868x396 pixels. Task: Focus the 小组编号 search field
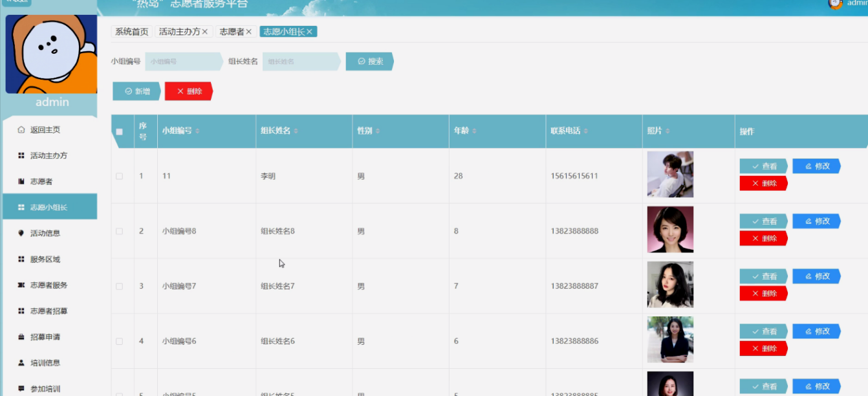(184, 61)
